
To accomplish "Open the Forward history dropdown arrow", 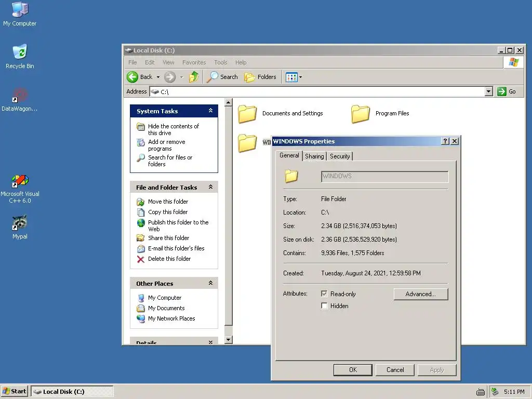I will (x=181, y=77).
